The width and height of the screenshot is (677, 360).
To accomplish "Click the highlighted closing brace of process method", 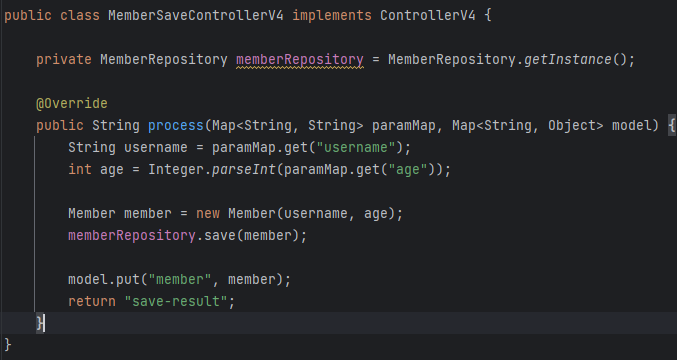I will (40, 323).
